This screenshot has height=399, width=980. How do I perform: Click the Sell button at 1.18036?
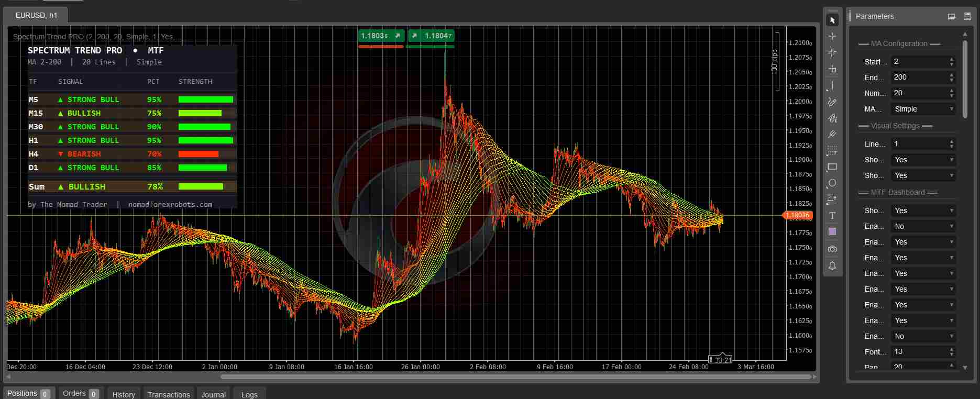381,36
